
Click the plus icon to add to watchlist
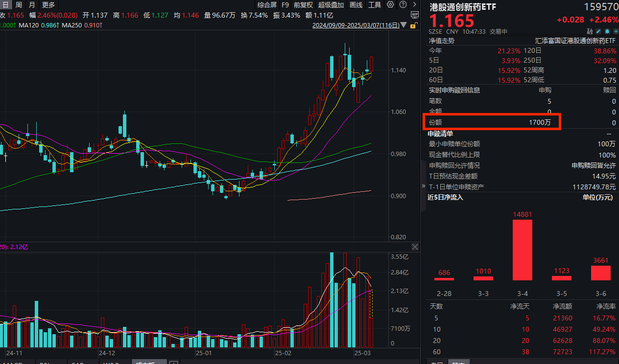pos(615,30)
